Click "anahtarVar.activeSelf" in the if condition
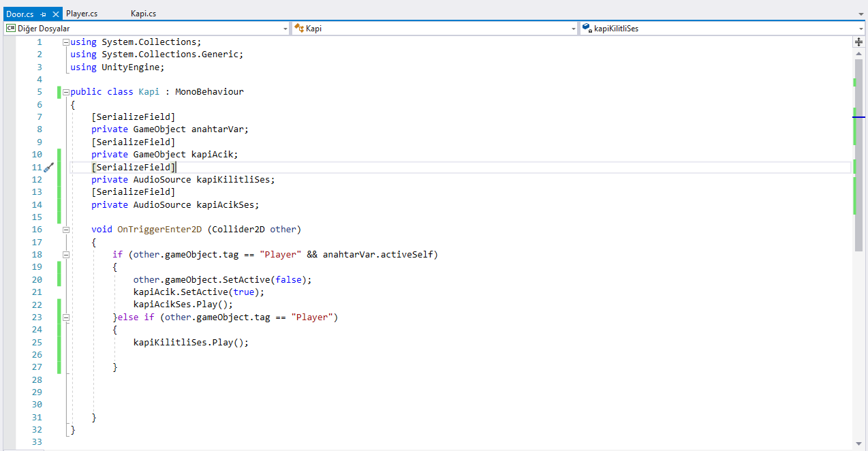Screen dimensions: 868x451 coord(378,255)
